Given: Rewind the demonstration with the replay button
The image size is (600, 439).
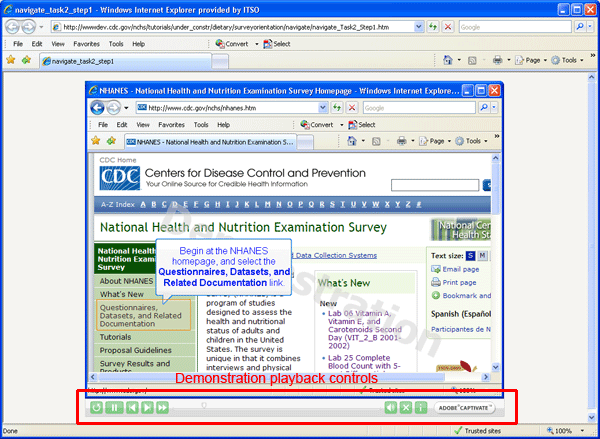Looking at the screenshot, I should [96, 407].
